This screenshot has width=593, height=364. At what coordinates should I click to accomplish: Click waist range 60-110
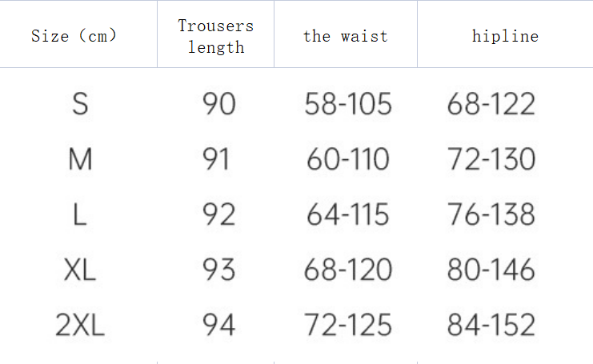tap(348, 159)
